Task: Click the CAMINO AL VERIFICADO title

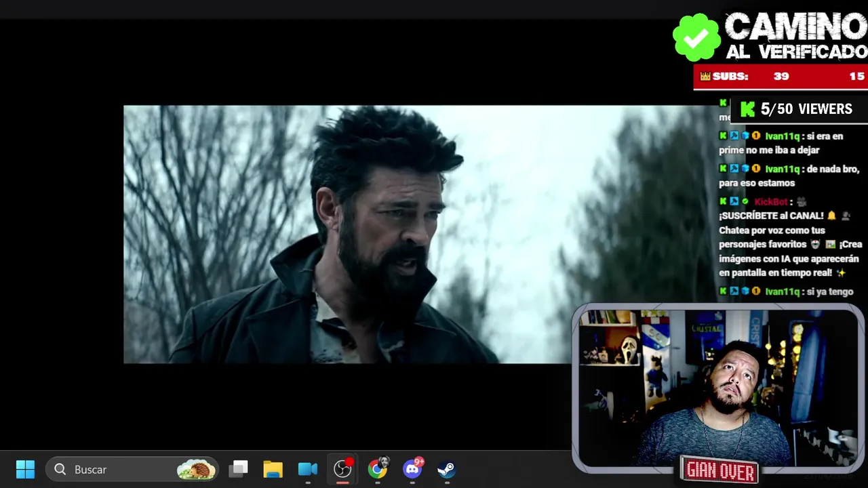Action: click(x=796, y=36)
